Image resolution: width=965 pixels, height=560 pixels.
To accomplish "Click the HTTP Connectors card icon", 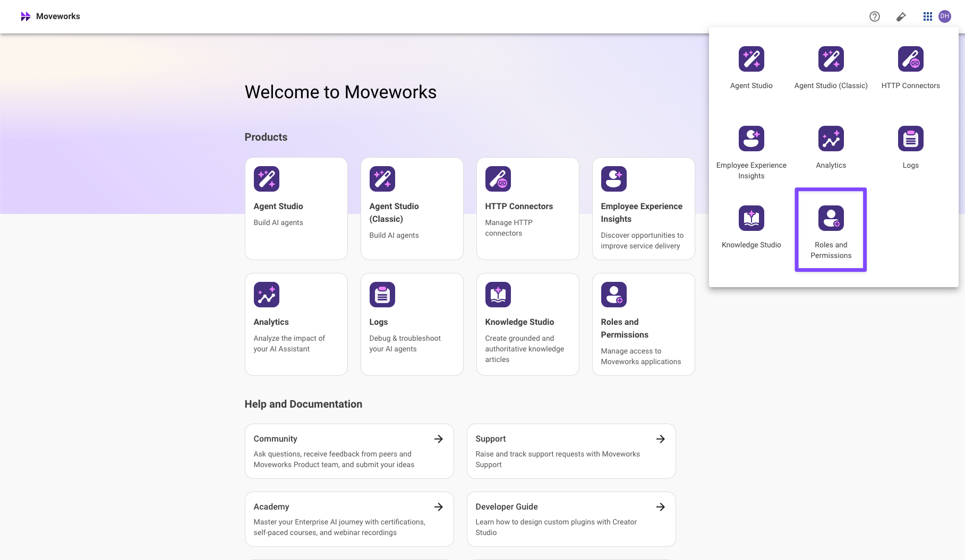I will (498, 179).
